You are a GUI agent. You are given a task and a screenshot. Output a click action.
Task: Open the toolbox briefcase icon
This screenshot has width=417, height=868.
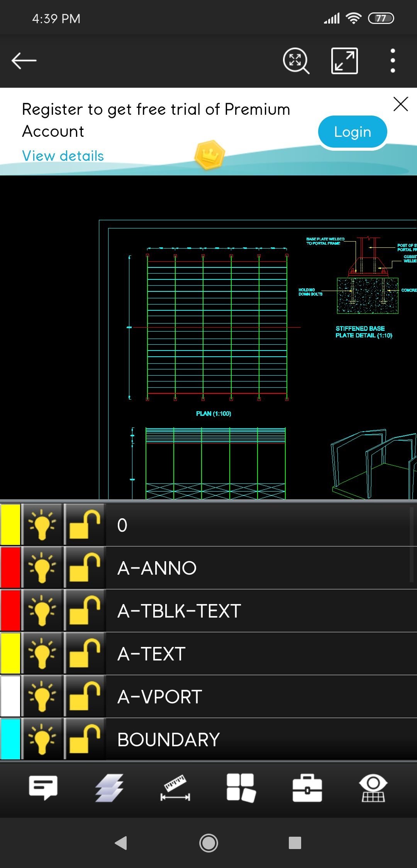coord(307,788)
